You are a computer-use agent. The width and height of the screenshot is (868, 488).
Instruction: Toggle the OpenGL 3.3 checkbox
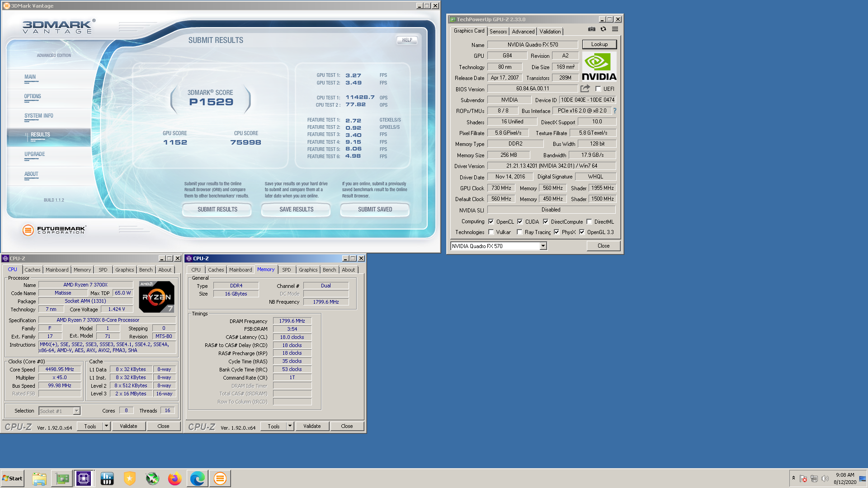582,232
